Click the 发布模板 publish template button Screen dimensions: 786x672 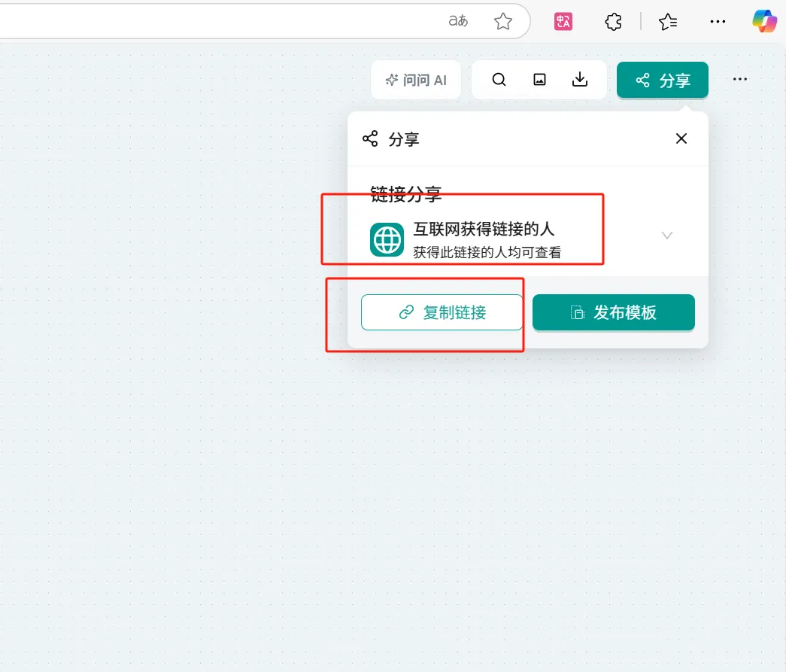point(613,312)
